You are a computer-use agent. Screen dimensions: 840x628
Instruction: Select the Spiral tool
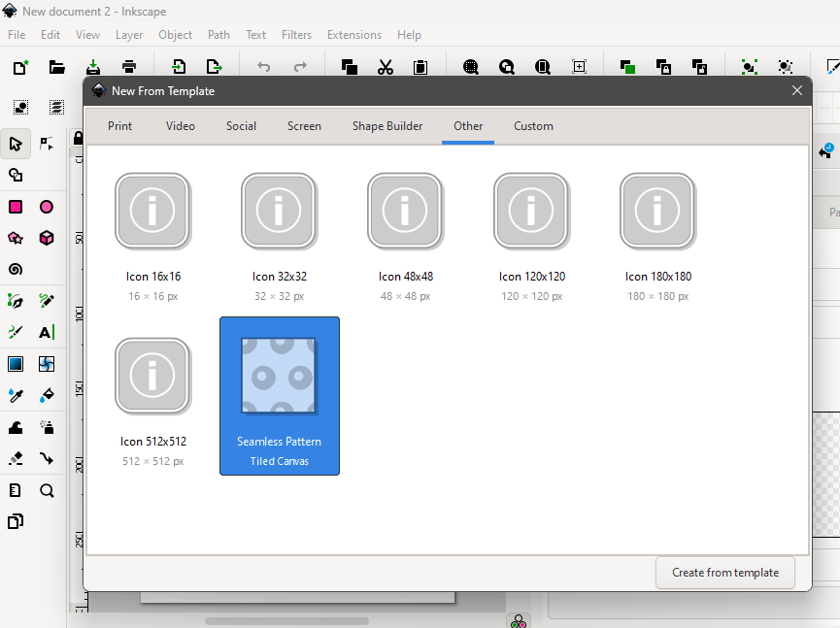[x=16, y=269]
